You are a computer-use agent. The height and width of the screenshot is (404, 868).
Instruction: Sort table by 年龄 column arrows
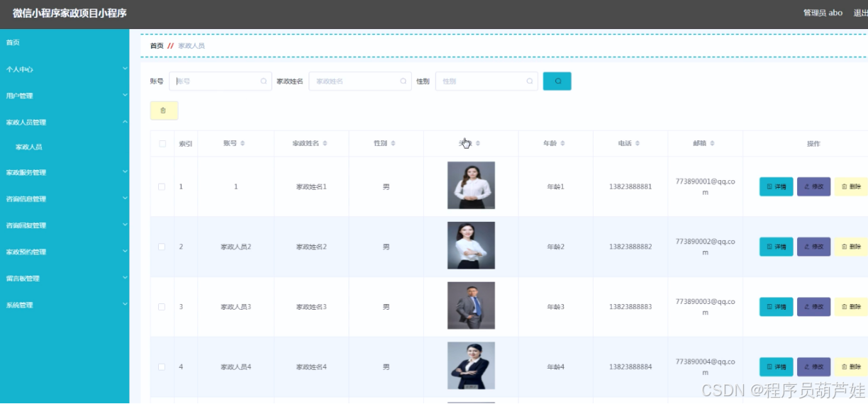(562, 143)
